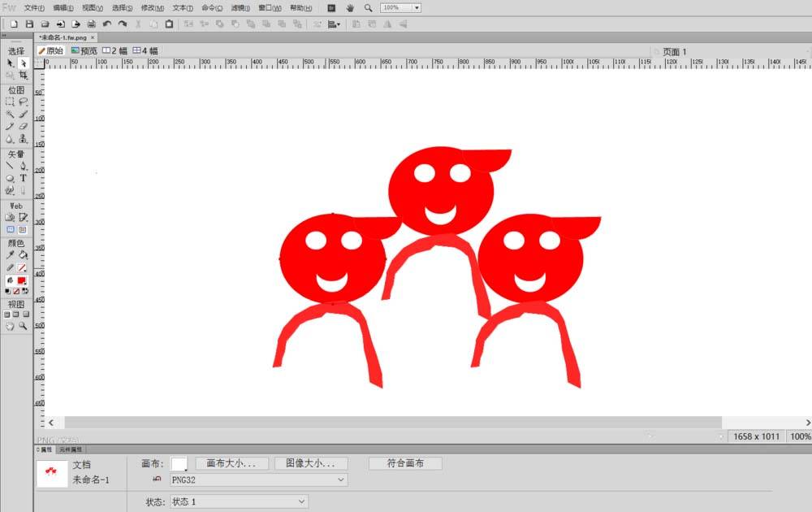The image size is (812, 512).
Task: Click the 画布大小 button
Action: (x=231, y=463)
